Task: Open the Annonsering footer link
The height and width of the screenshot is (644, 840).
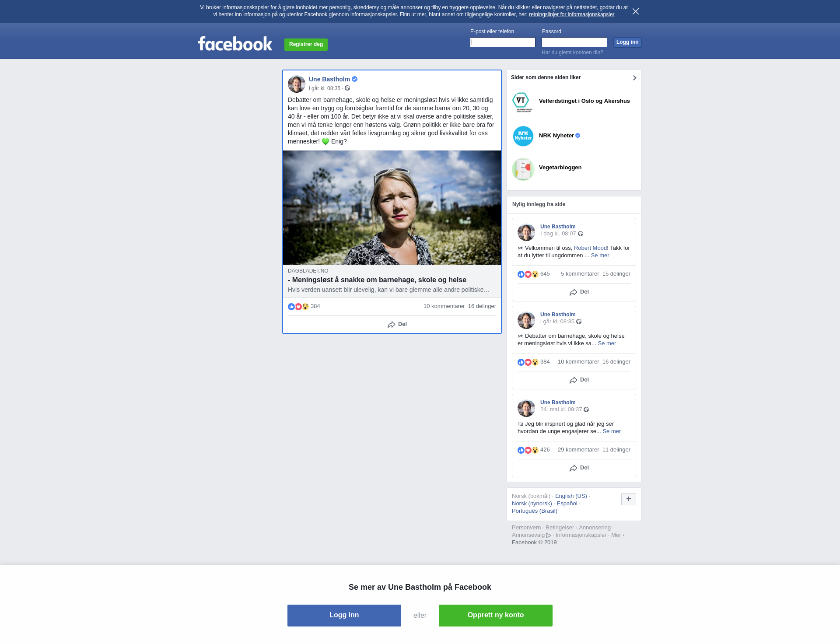Action: click(595, 528)
